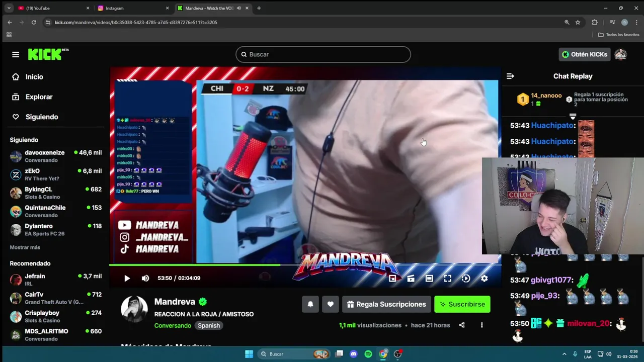Show hidden system tray icons
Screen dimensions: 644x362
click(x=564, y=354)
